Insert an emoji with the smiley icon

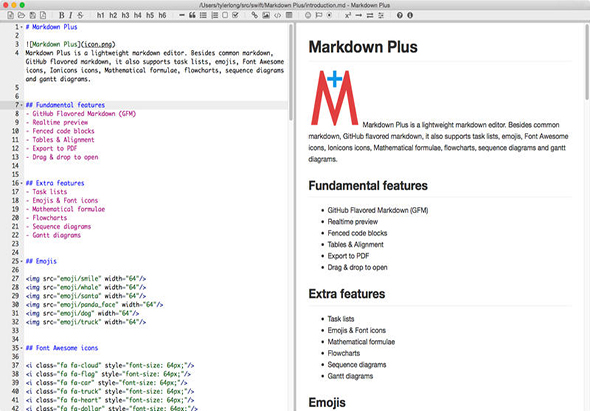tap(308, 15)
